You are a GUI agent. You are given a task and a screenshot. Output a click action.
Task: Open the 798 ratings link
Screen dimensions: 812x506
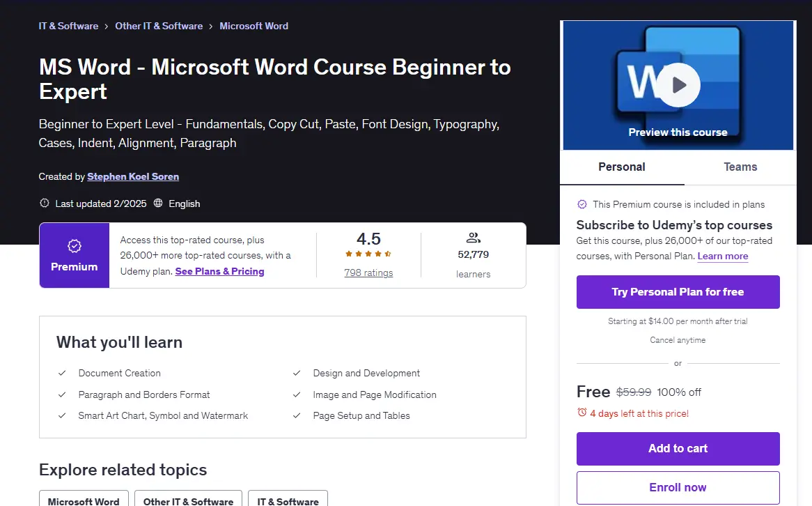pos(368,273)
